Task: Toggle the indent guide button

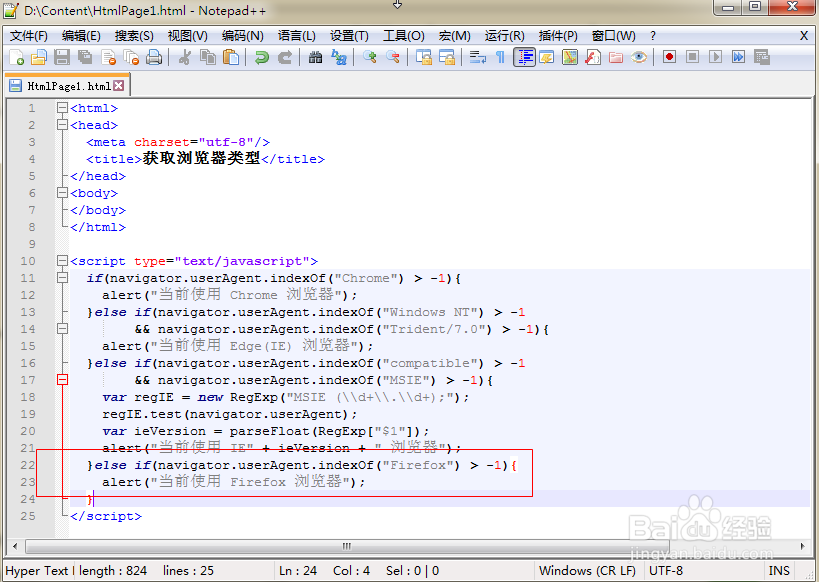Action: coord(524,57)
